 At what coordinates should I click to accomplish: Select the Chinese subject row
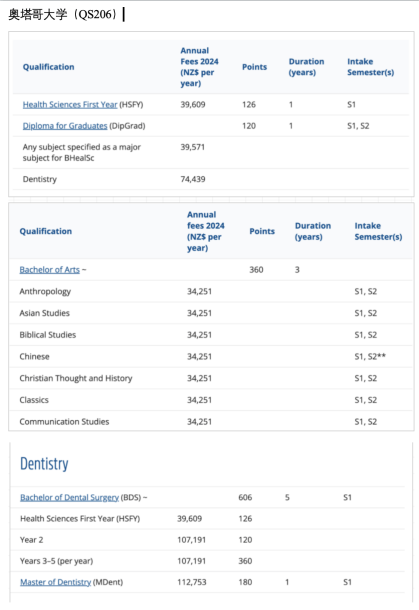pyautogui.click(x=211, y=356)
